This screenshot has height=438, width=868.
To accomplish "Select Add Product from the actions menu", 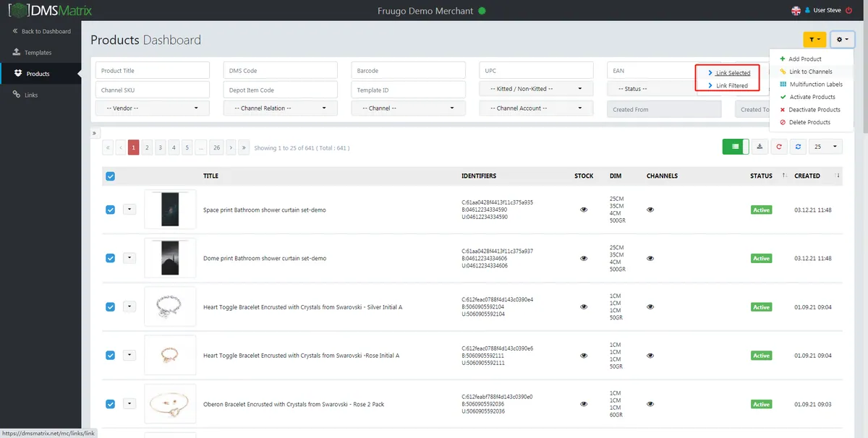I will point(804,59).
